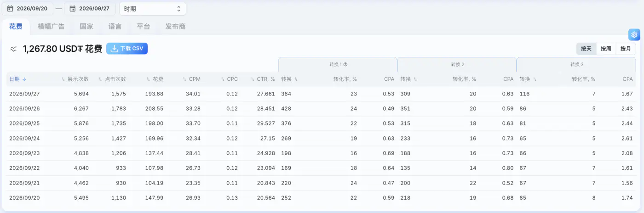Click help question icon next to 转换 1
This screenshot has width=644, height=213.
point(345,65)
